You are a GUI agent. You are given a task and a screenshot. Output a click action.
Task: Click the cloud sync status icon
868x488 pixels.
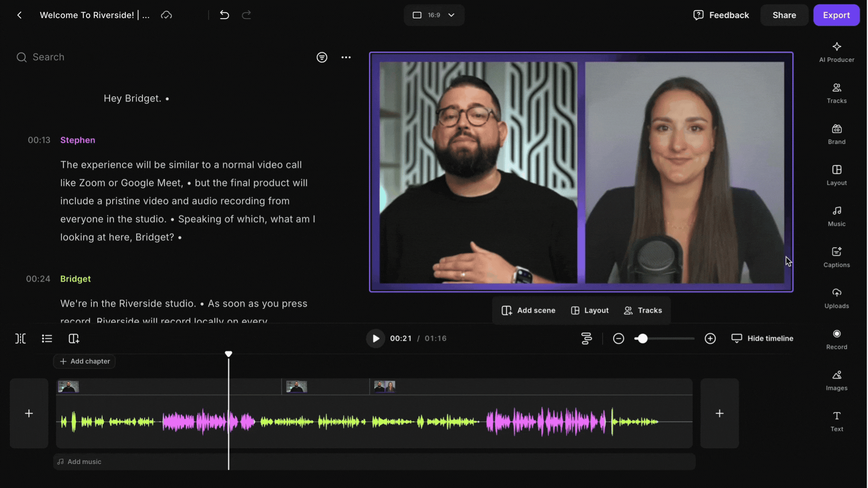click(166, 15)
